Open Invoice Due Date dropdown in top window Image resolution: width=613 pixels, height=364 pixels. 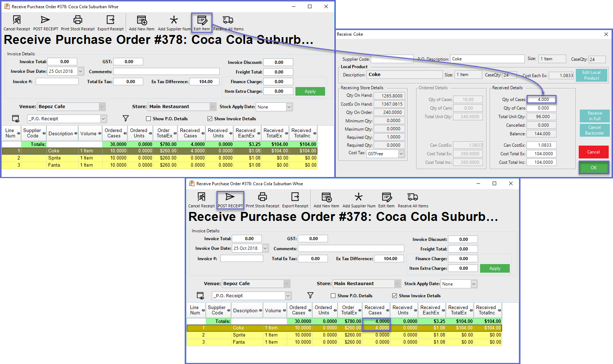tap(81, 71)
